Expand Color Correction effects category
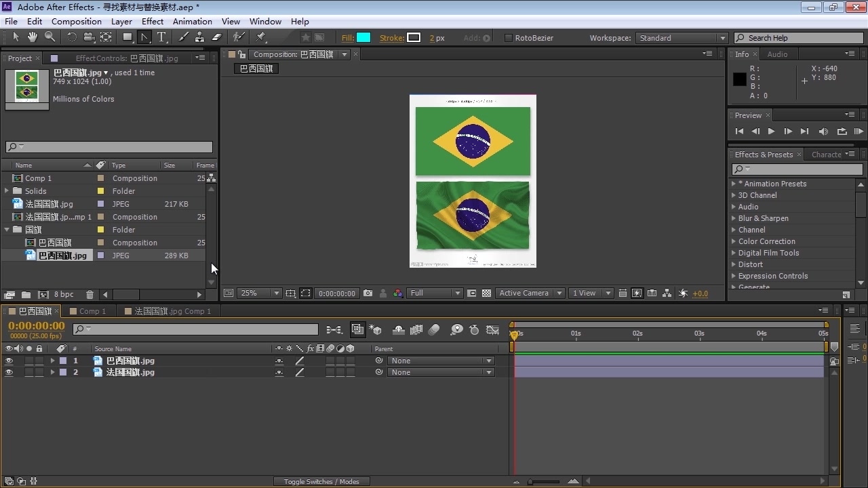This screenshot has height=488, width=868. pyautogui.click(x=734, y=241)
